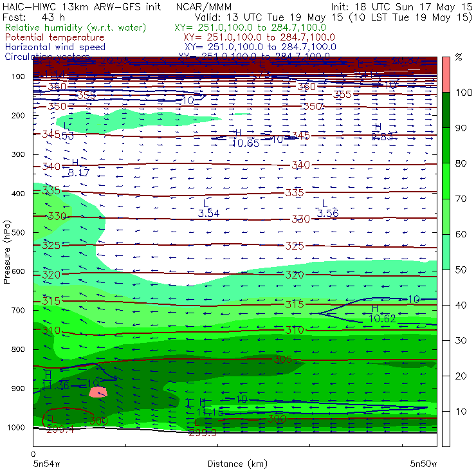Image resolution: width=476 pixels, height=476 pixels.
Task: Click the darkest green 90–100% color bar segment
Action: point(446,110)
